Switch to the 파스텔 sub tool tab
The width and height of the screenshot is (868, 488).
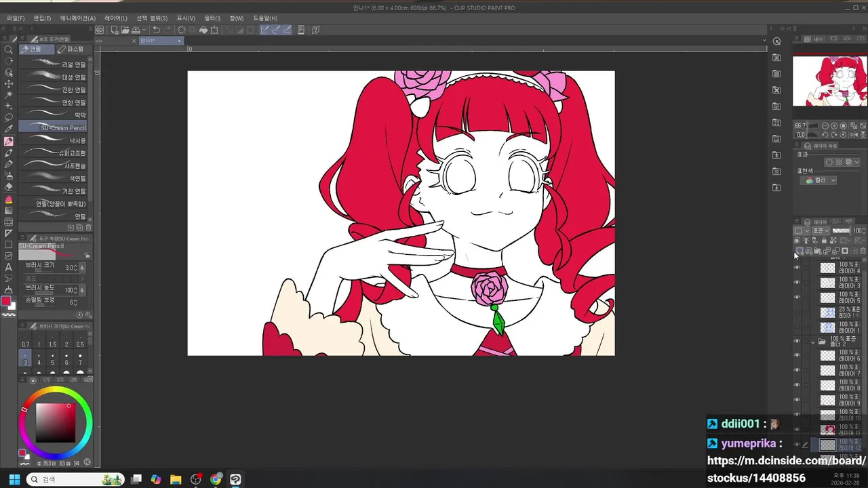coord(74,49)
